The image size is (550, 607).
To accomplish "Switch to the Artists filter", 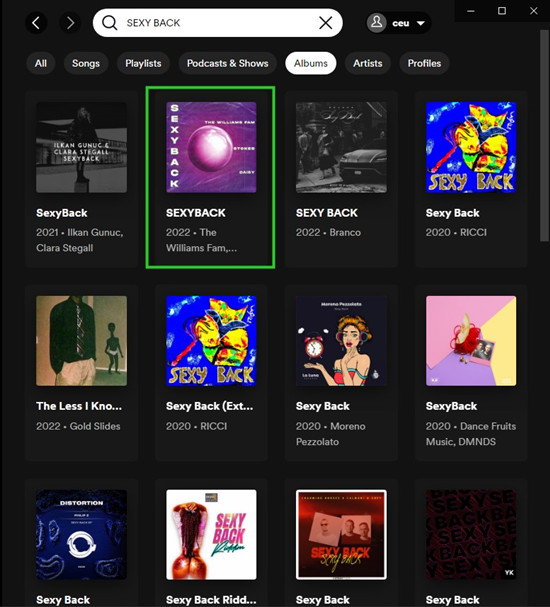I will coord(368,63).
